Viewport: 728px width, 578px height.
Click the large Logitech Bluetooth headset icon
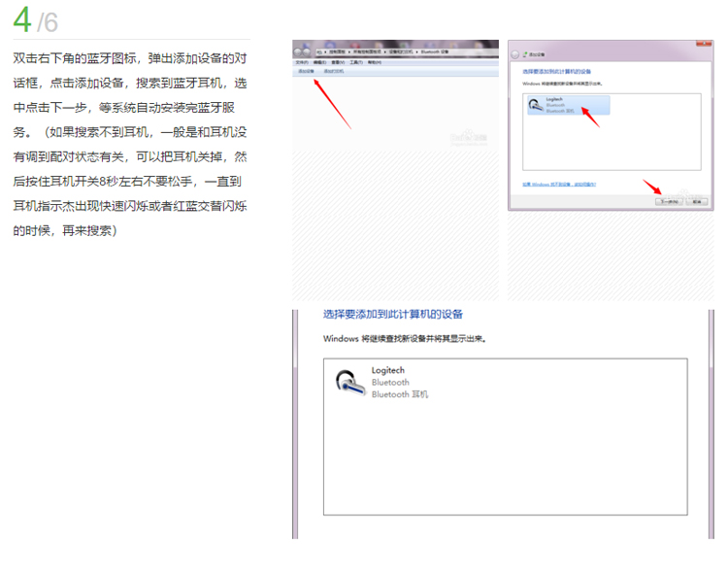(345, 382)
